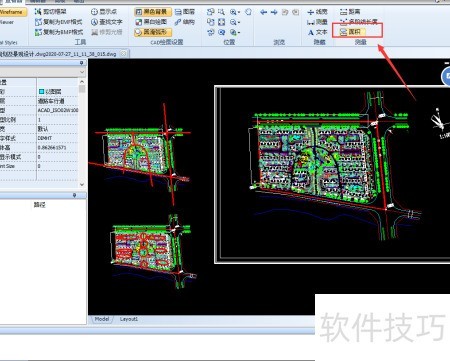The height and width of the screenshot is (361, 450).
Task: Expand the properties panel header dropdown
Action: (82, 72)
